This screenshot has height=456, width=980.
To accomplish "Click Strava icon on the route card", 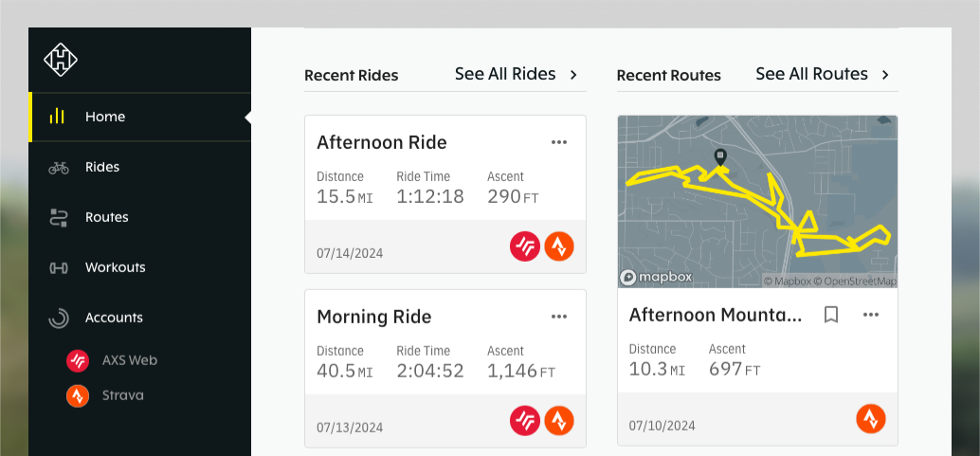I will 871,418.
